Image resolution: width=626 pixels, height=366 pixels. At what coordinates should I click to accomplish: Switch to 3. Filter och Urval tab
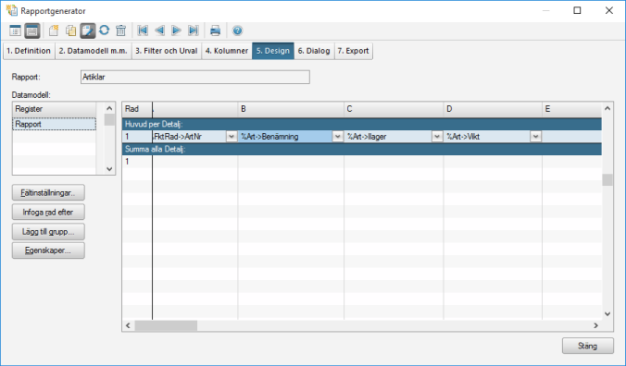click(x=166, y=51)
